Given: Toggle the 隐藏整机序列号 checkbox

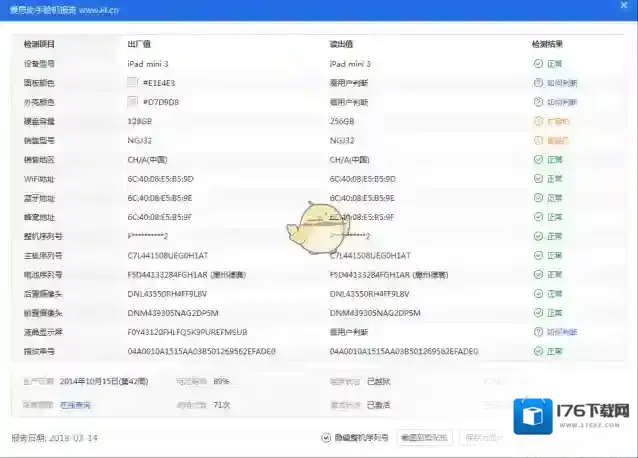Looking at the screenshot, I should [x=326, y=438].
